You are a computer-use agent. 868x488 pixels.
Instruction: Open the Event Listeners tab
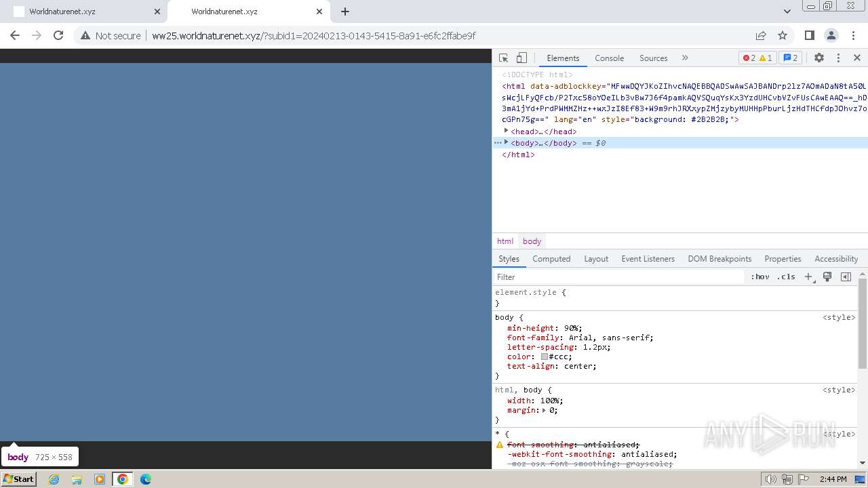pyautogui.click(x=648, y=259)
